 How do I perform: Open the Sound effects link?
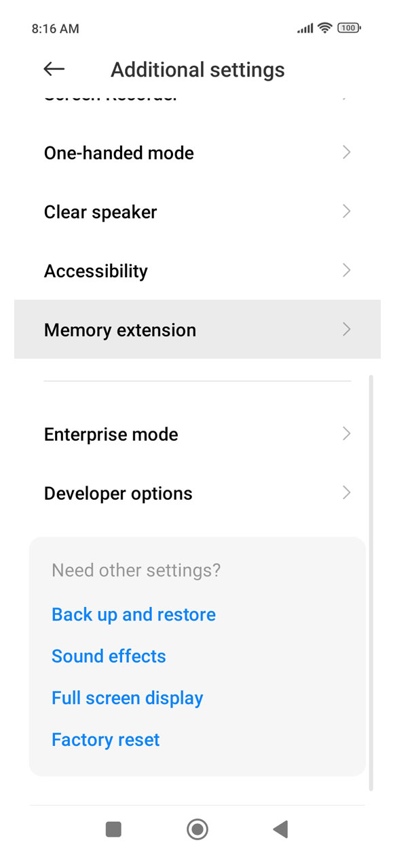(109, 656)
